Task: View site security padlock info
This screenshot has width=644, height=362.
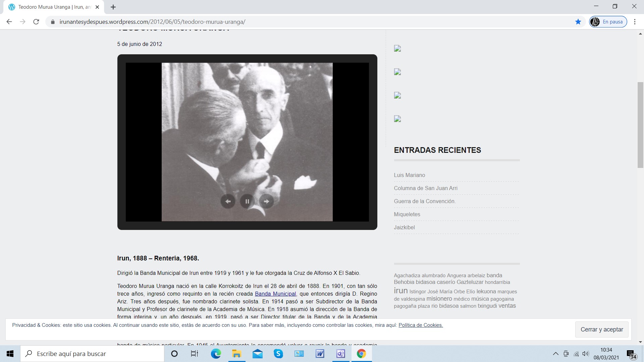Action: pyautogui.click(x=53, y=22)
